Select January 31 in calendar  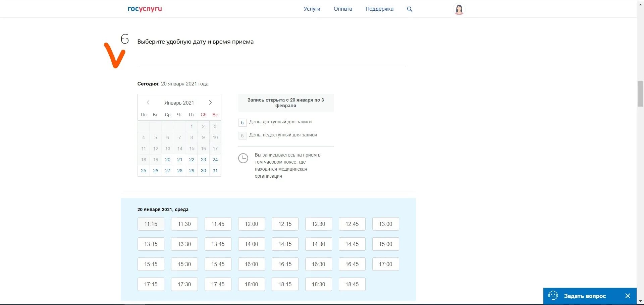coord(215,171)
